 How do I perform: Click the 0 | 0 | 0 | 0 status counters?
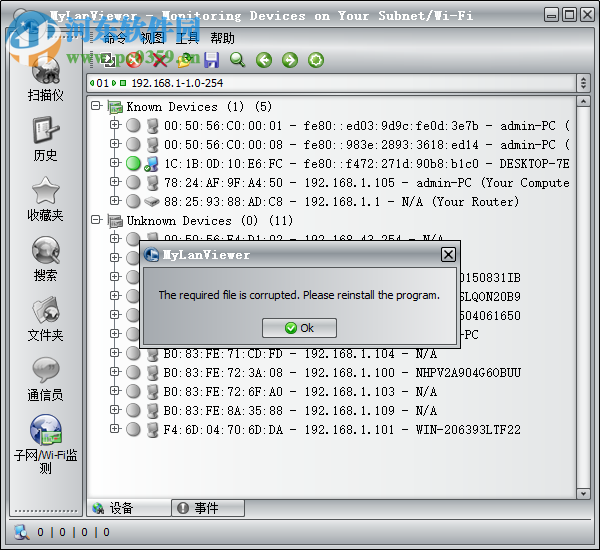pyautogui.click(x=73, y=532)
